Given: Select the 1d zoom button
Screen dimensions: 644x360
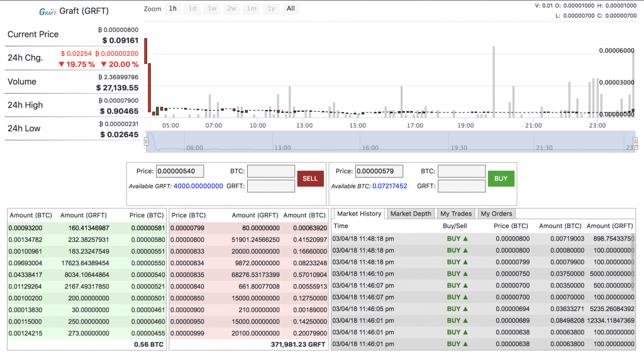Looking at the screenshot, I should pos(192,9).
